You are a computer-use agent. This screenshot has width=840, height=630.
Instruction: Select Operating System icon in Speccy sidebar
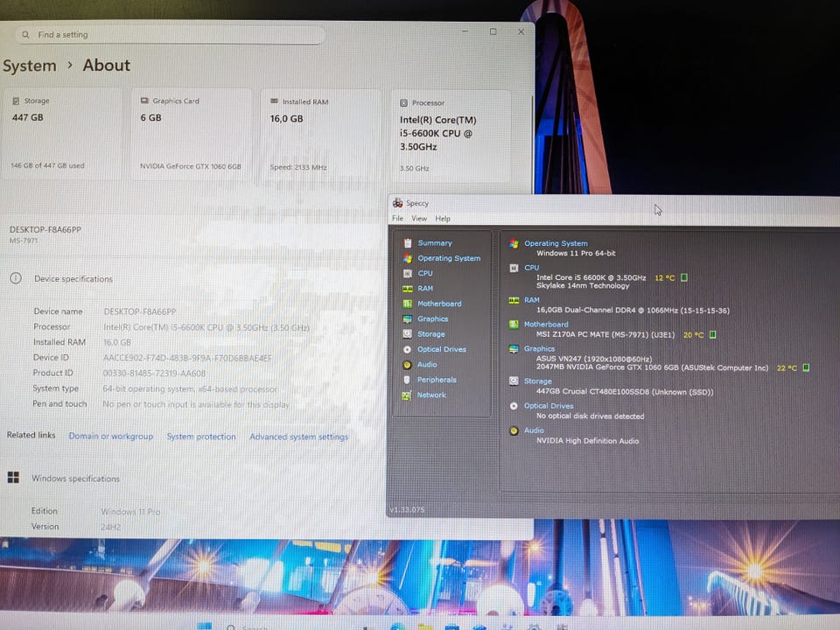click(408, 258)
